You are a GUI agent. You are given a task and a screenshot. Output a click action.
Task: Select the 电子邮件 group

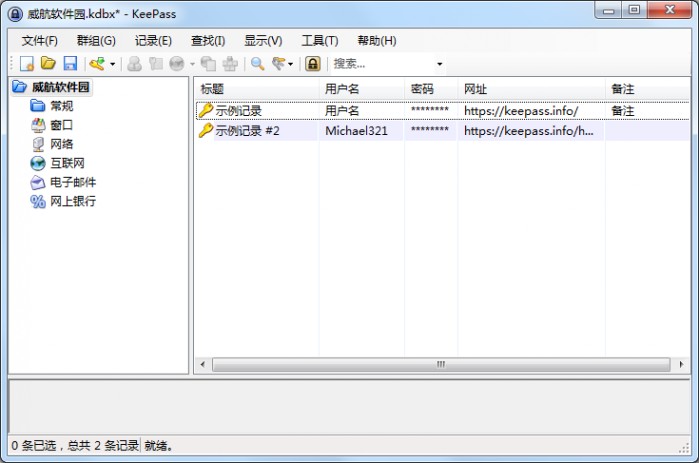click(x=72, y=182)
